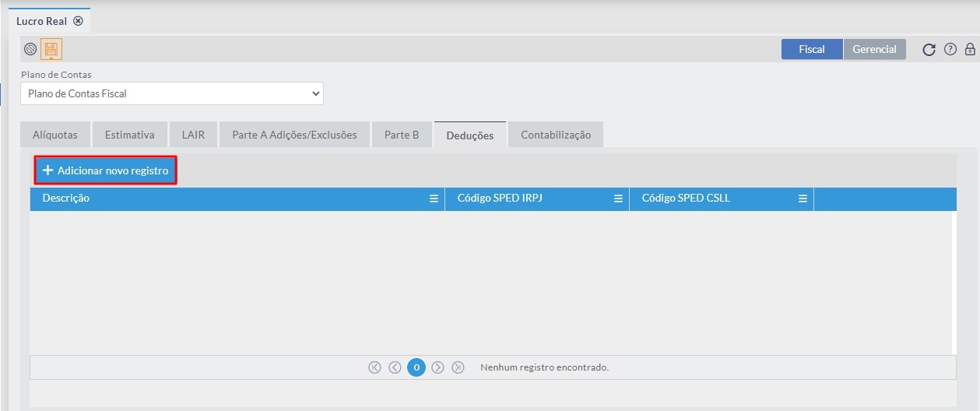The width and height of the screenshot is (980, 411).
Task: Open the Contabilização tab
Action: [x=556, y=135]
